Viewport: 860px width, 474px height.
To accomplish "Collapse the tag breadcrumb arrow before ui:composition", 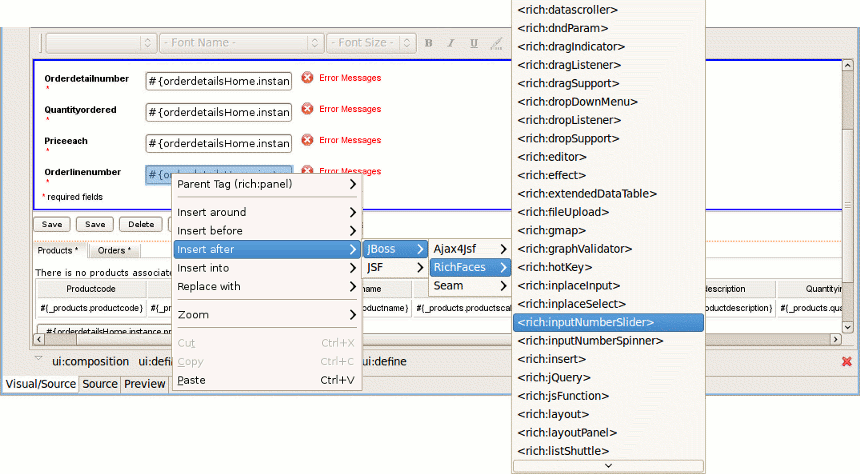I will point(38,360).
